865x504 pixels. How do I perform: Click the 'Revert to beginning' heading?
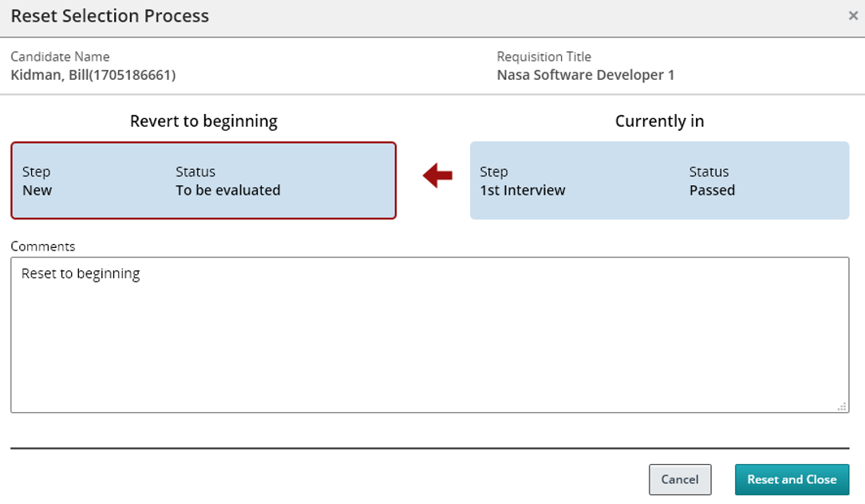[x=203, y=121]
